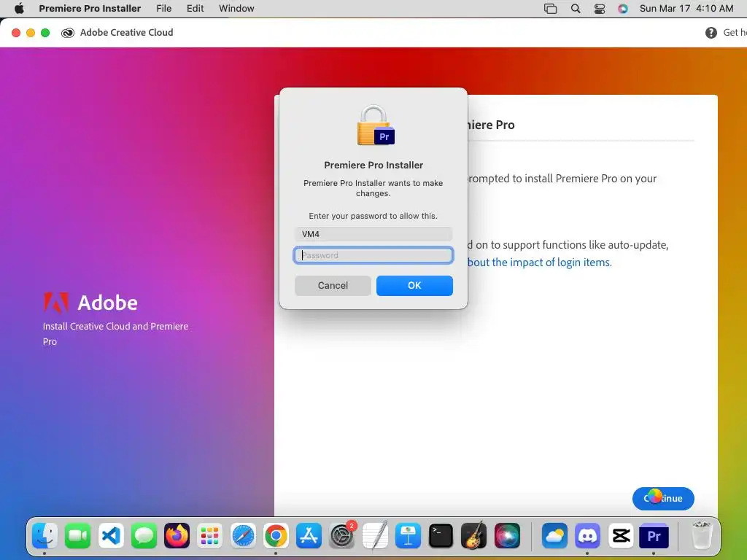The width and height of the screenshot is (747, 560).
Task: Click Premiere Pro Installer in the Dock
Action: tap(654, 536)
